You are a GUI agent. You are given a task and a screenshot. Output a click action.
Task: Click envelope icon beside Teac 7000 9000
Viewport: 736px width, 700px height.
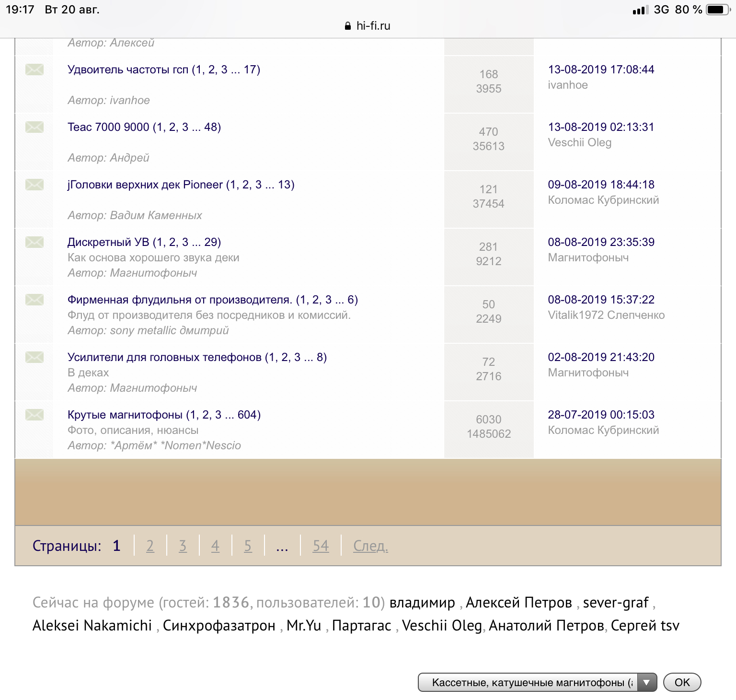(34, 127)
